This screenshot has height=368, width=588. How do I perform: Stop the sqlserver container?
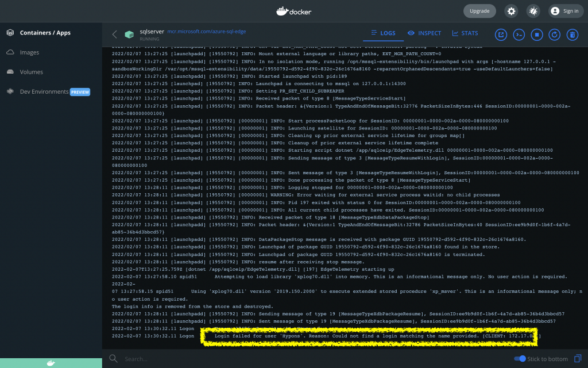pos(537,34)
